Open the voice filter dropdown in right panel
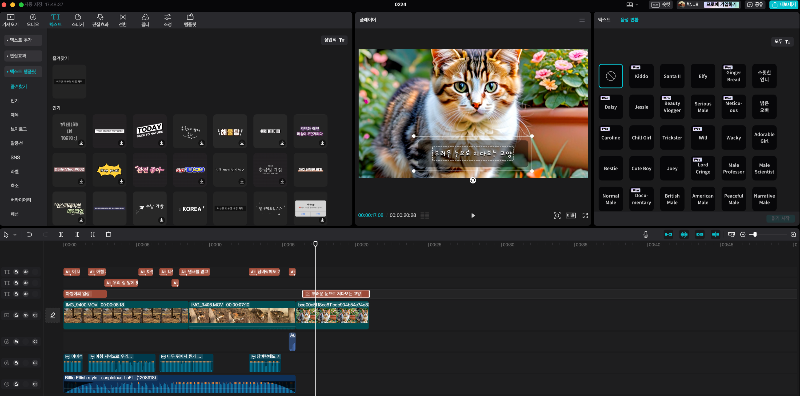The width and height of the screenshot is (800, 396). point(782,42)
